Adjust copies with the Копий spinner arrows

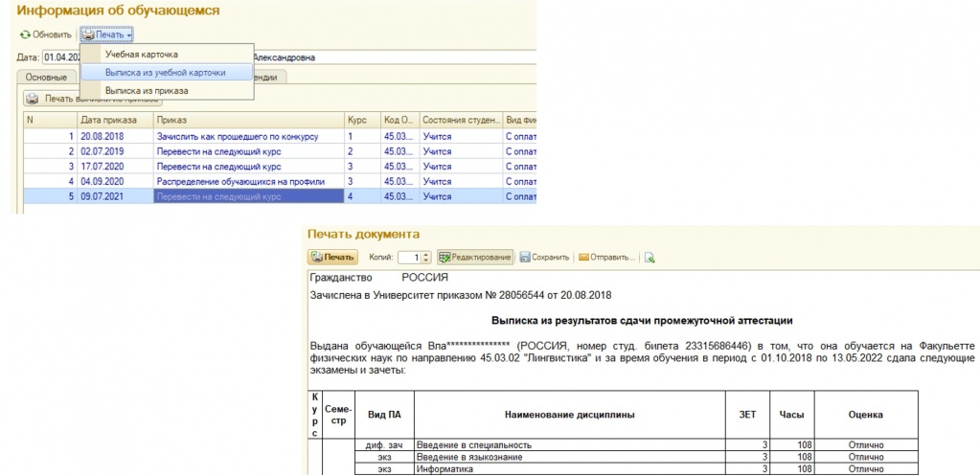427,258
